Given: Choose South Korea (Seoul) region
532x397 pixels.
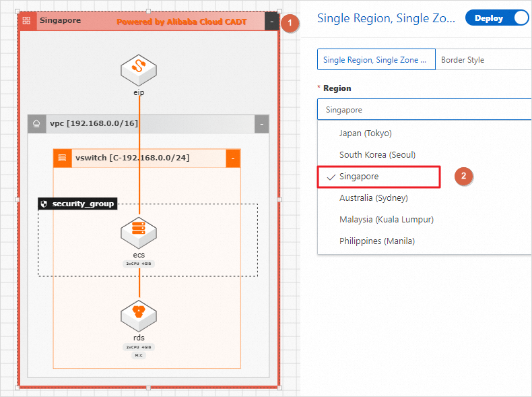Looking at the screenshot, I should [x=424, y=155].
